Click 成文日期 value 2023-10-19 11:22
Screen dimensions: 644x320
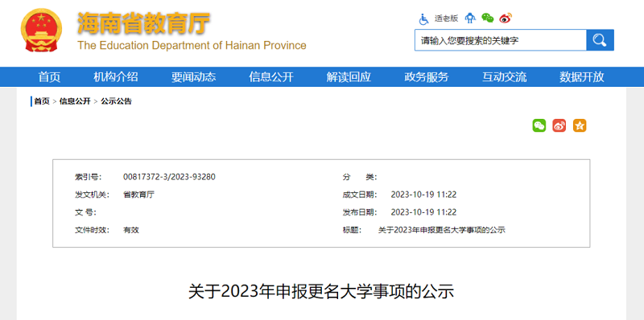tap(423, 195)
